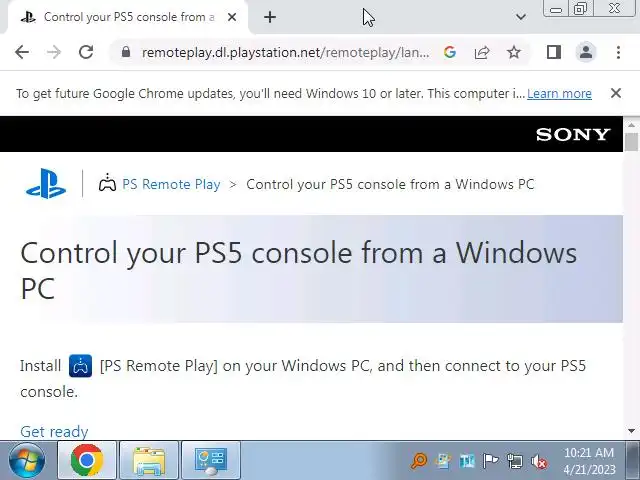640x480 pixels.
Task: Dismiss the Chrome update notification
Action: click(616, 93)
